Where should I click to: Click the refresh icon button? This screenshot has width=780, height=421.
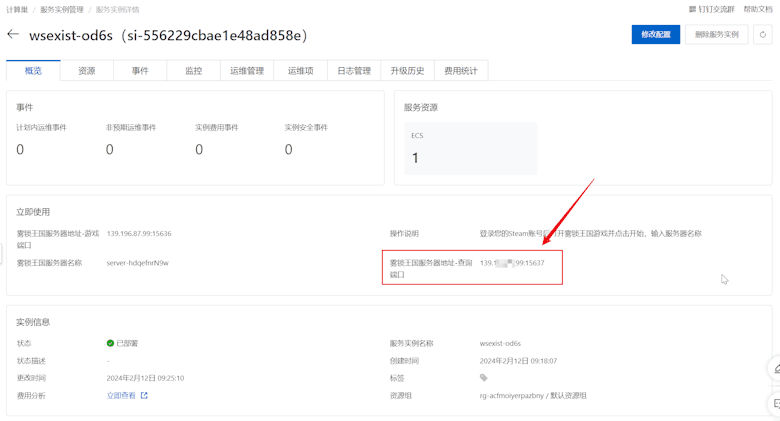[x=762, y=34]
